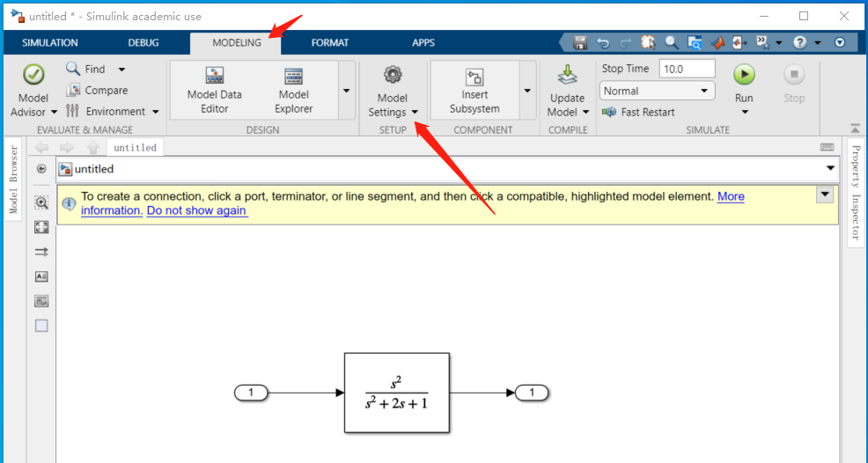
Task: Collapse toolstrip with round arrow button
Action: 840,42
